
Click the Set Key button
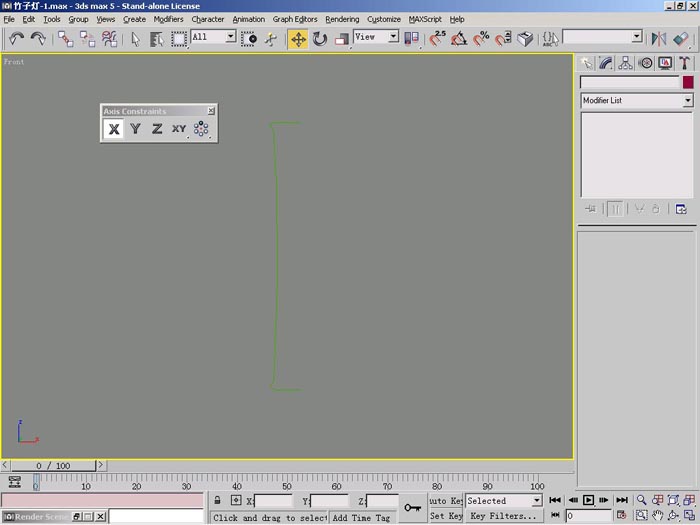point(446,516)
